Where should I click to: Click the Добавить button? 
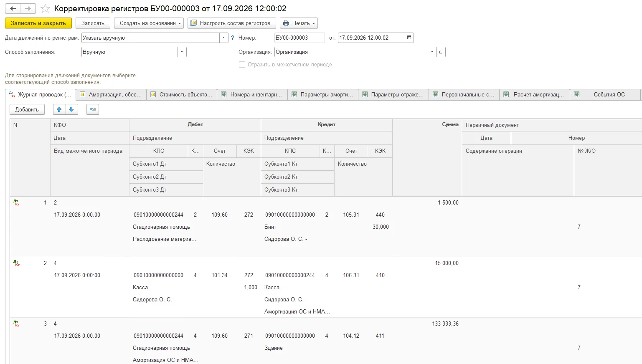point(27,109)
